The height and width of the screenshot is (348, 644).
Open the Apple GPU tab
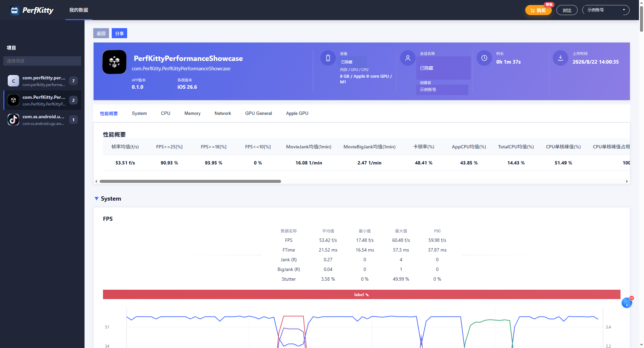tap(297, 114)
